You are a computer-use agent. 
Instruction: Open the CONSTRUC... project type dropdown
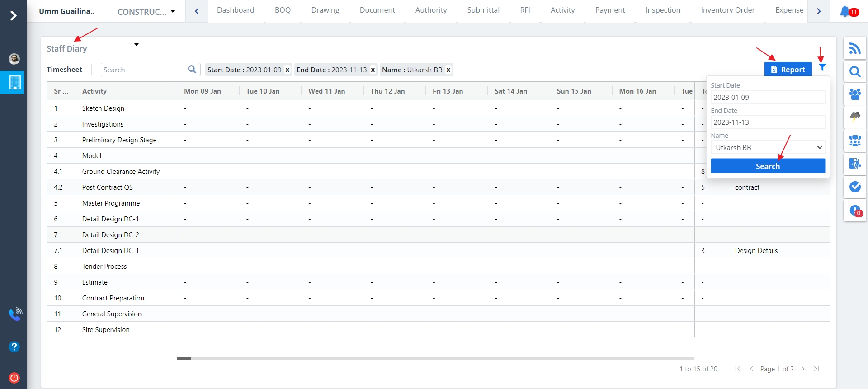point(146,12)
